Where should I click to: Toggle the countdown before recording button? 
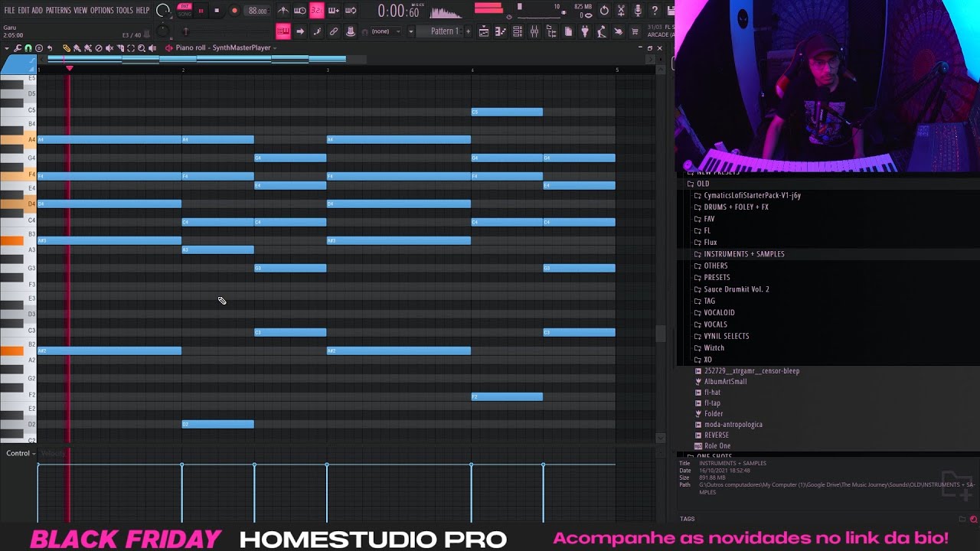pos(317,11)
